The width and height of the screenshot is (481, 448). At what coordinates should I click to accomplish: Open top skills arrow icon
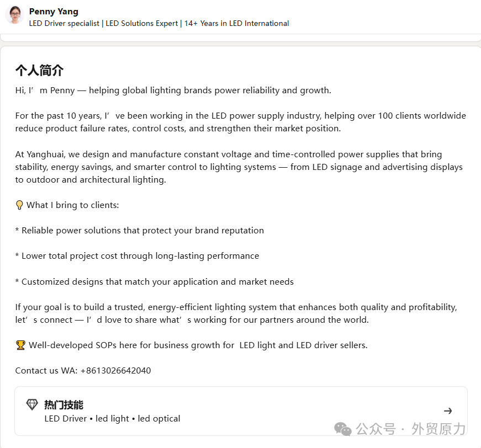pos(448,411)
